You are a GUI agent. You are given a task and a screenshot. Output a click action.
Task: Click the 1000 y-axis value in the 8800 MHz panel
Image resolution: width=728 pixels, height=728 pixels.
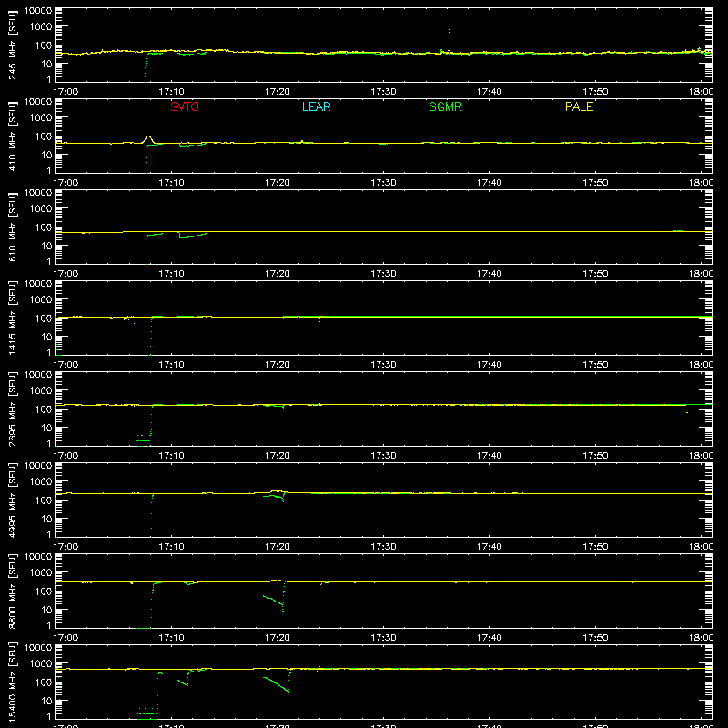[x=41, y=572]
